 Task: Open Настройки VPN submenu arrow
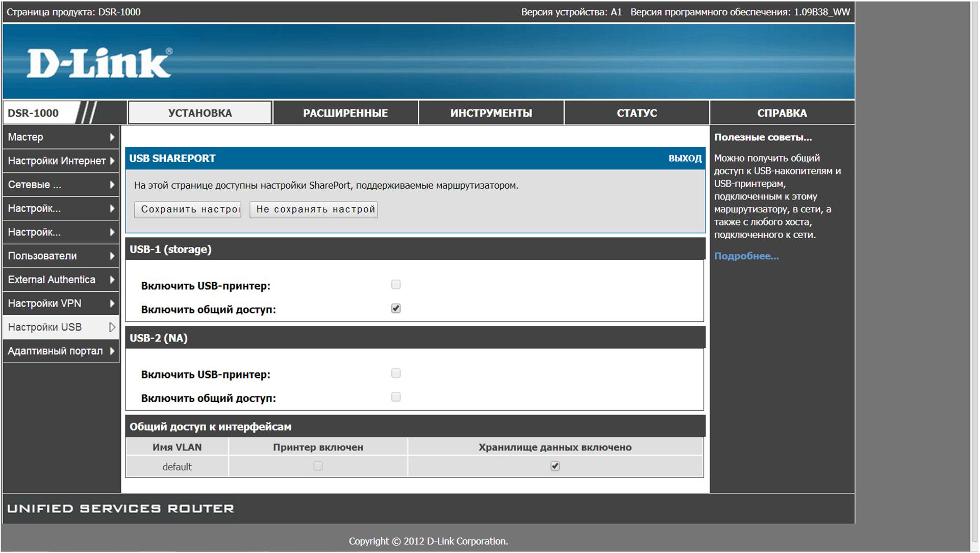coord(112,304)
